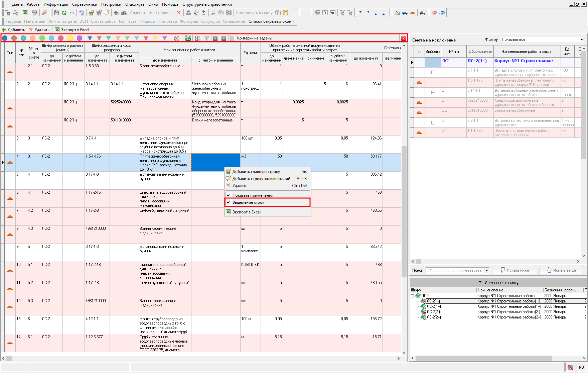The image size is (588, 373).
Task: Click the orange bricks materials icon in toolbar
Action: (413, 13)
